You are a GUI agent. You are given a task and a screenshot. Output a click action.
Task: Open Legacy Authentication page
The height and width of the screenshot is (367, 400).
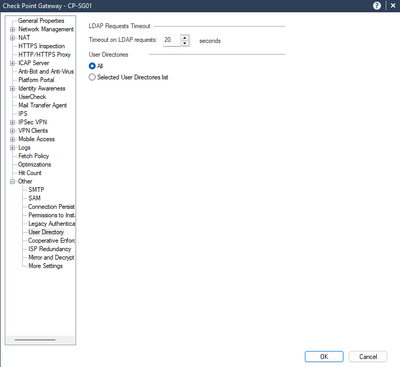tap(51, 224)
